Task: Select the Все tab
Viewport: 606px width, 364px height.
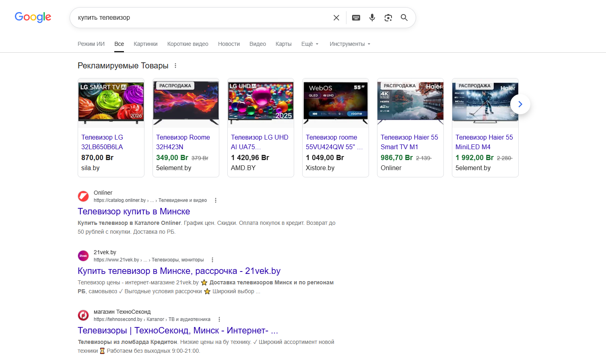Action: coord(119,44)
